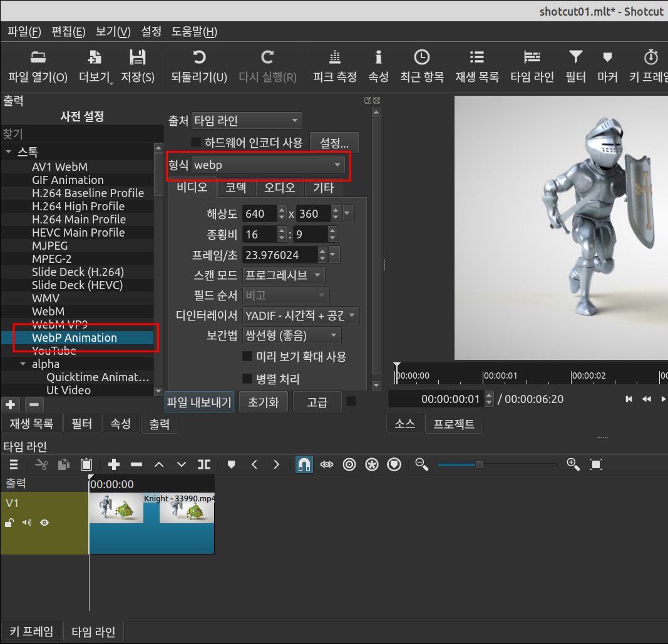Enable 미리 보기 확대 사용 checkbox

click(x=247, y=356)
